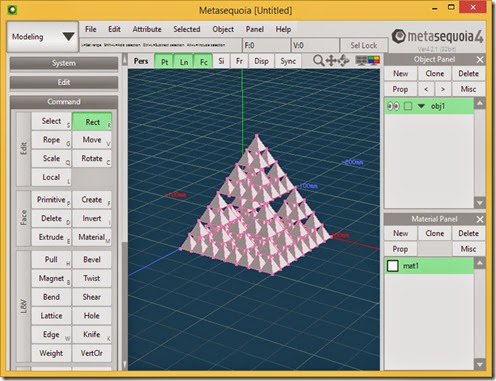Open the Disp display options

(x=261, y=61)
